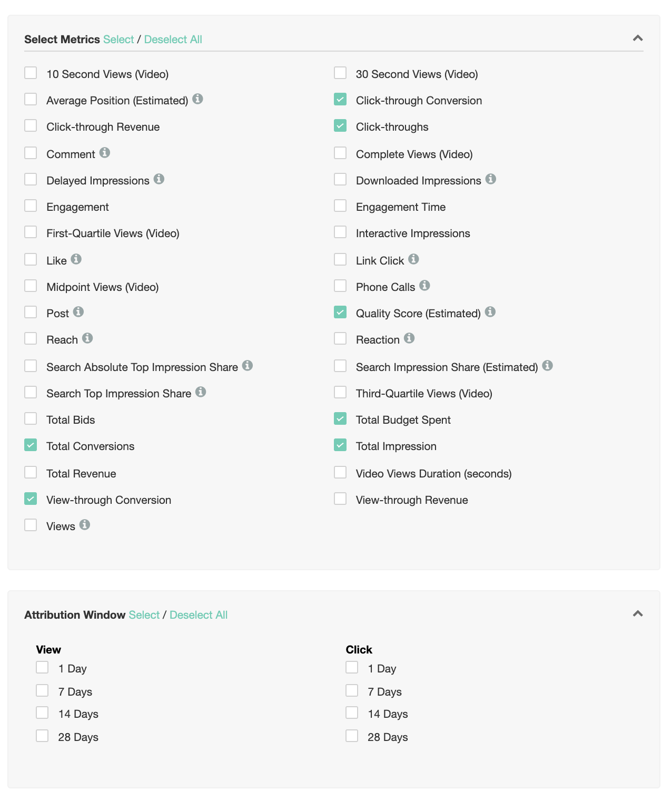Collapse the Select Metrics section chevron
Screen dimensions: 672x800
[638, 38]
